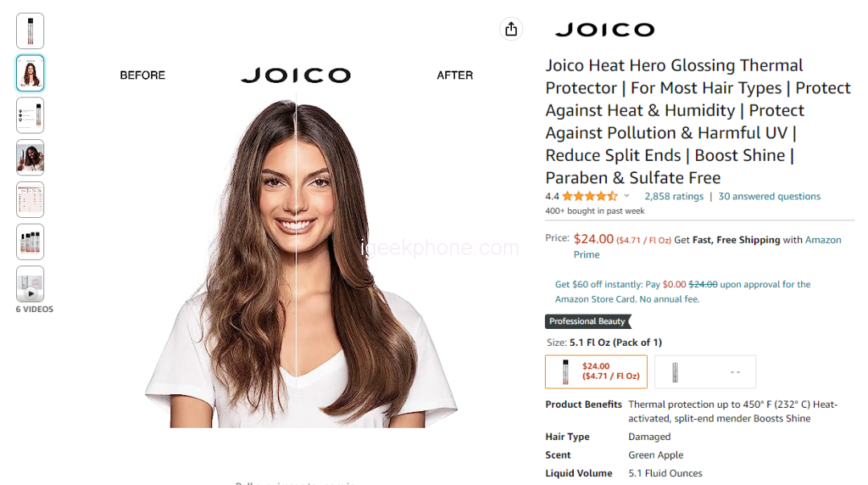This screenshot has height=485, width=868.
Task: Select the before-after model thumbnail
Action: (30, 73)
